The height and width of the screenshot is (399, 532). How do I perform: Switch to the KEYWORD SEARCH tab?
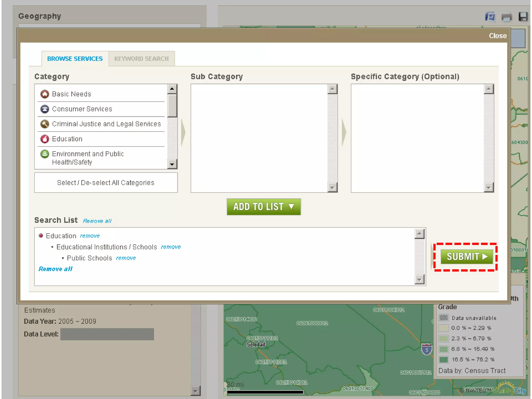142,59
